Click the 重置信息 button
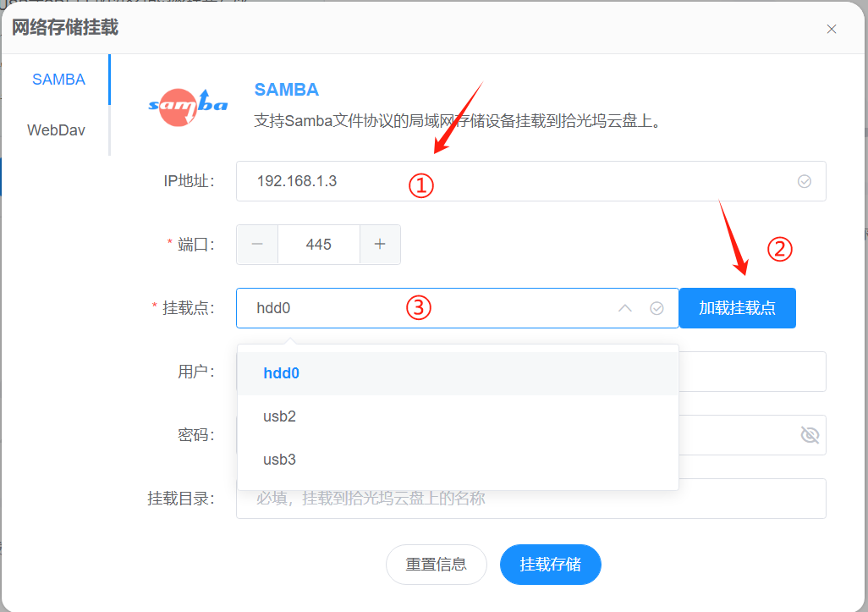The image size is (868, 612). 437,565
